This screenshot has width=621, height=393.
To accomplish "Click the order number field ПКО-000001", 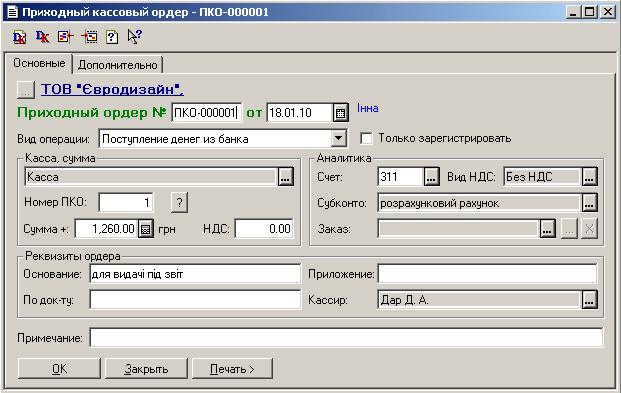I will [206, 113].
